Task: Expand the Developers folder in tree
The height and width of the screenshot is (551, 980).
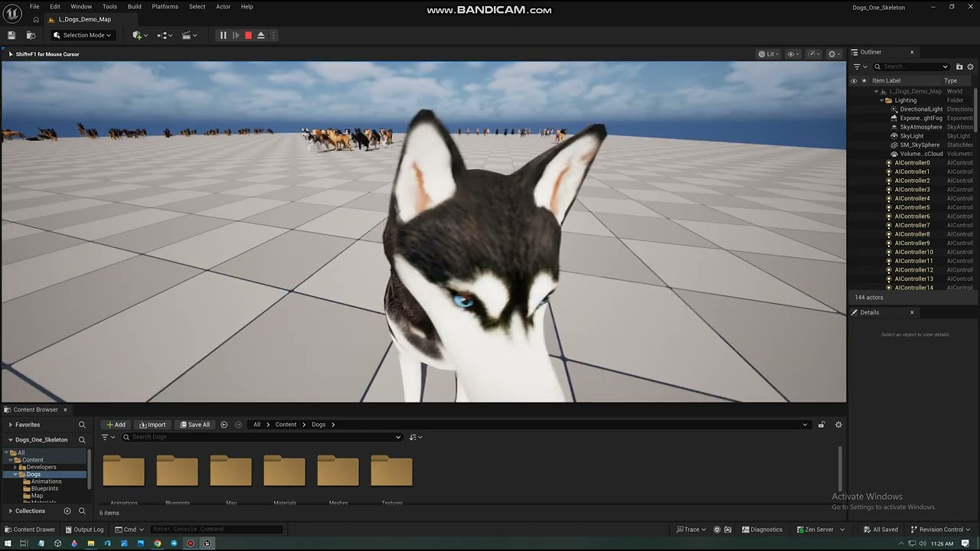Action: (15, 467)
